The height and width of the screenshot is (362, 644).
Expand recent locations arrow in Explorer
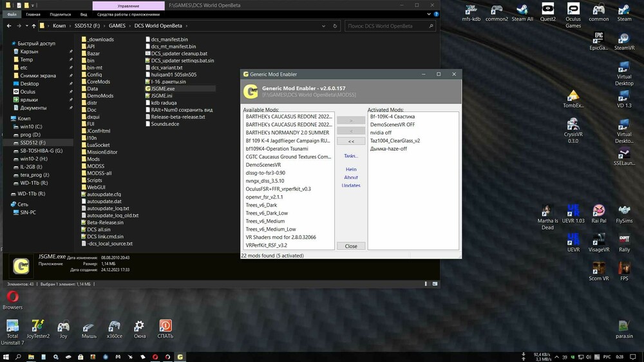[x=26, y=26]
